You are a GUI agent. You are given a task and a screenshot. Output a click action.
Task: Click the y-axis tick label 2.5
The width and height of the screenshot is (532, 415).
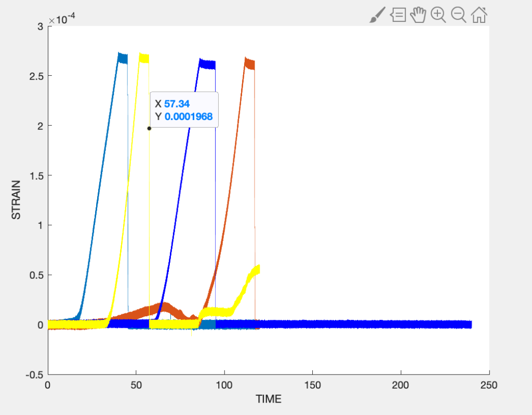click(36, 76)
